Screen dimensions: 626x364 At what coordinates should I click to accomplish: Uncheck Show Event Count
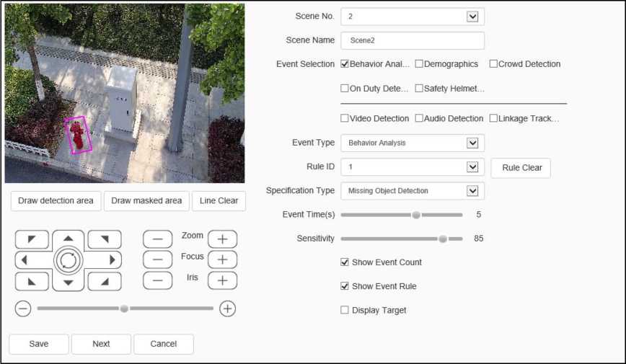coord(345,262)
